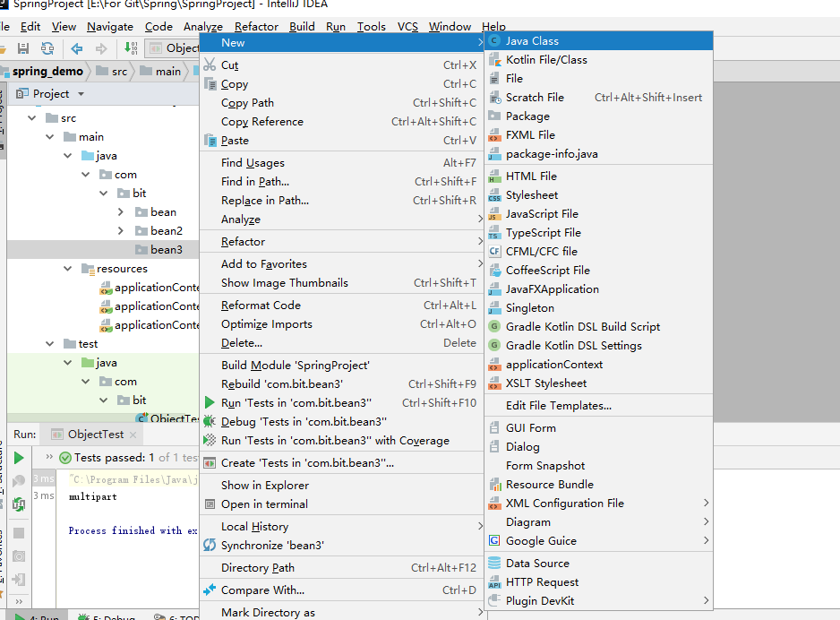The height and width of the screenshot is (620, 840).
Task: Open the Tools menu
Action: click(372, 26)
